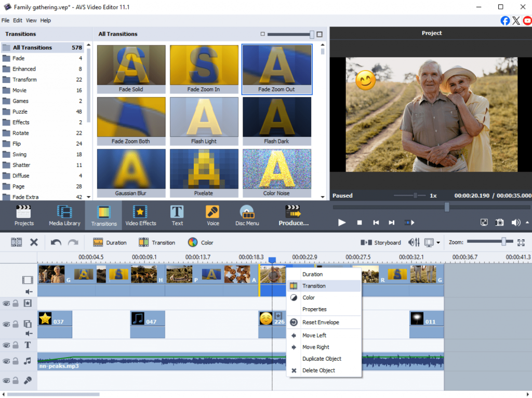Click the undo arrow in timeline toolbar
532x398 pixels.
(56, 242)
